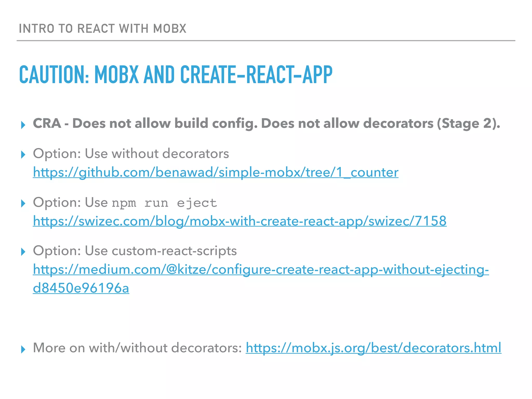This screenshot has height=399, width=532.
Task: Click the slide header 'INTRO TO REACT WITH MOBX'
Action: pyautogui.click(x=103, y=29)
